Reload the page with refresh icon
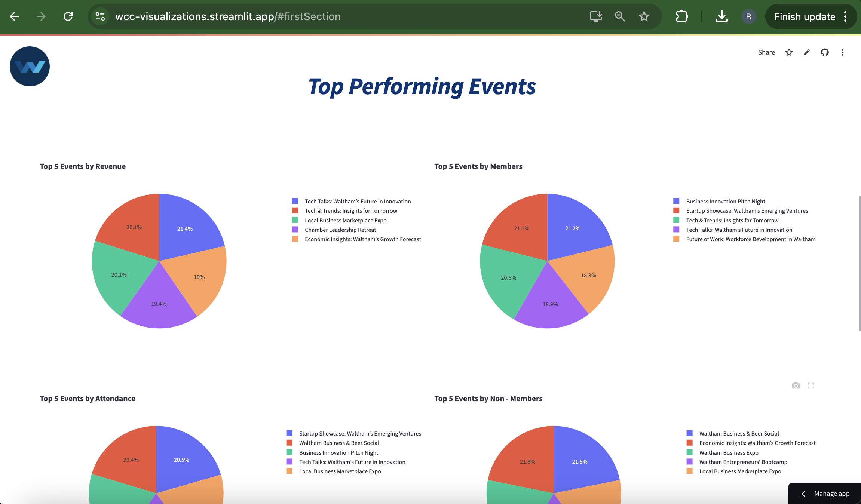 pos(68,16)
